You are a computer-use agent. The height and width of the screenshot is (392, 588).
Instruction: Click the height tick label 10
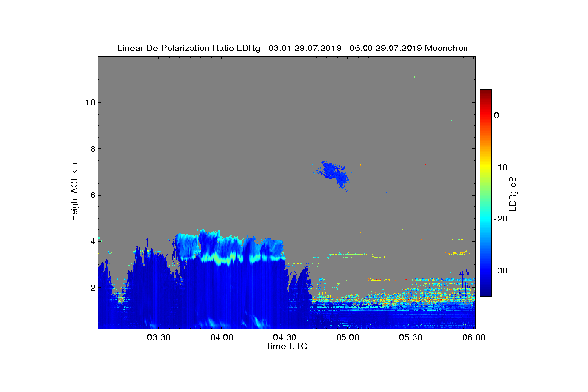(x=89, y=102)
